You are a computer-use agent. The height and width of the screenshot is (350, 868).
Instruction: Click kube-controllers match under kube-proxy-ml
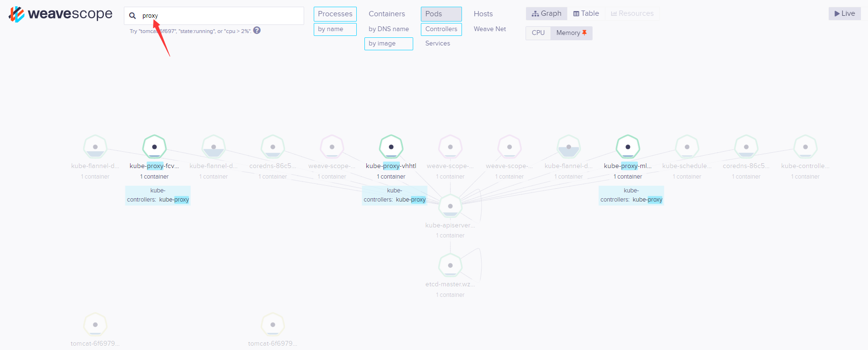tap(631, 195)
